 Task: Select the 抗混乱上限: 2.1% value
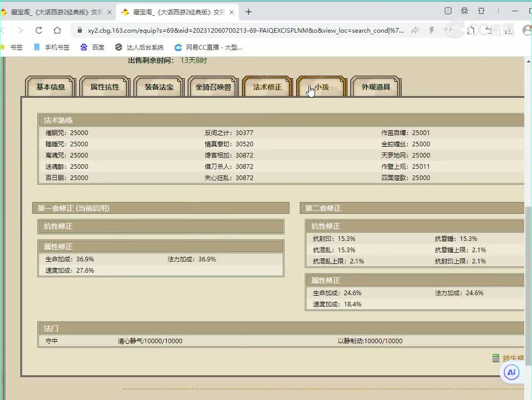click(338, 261)
